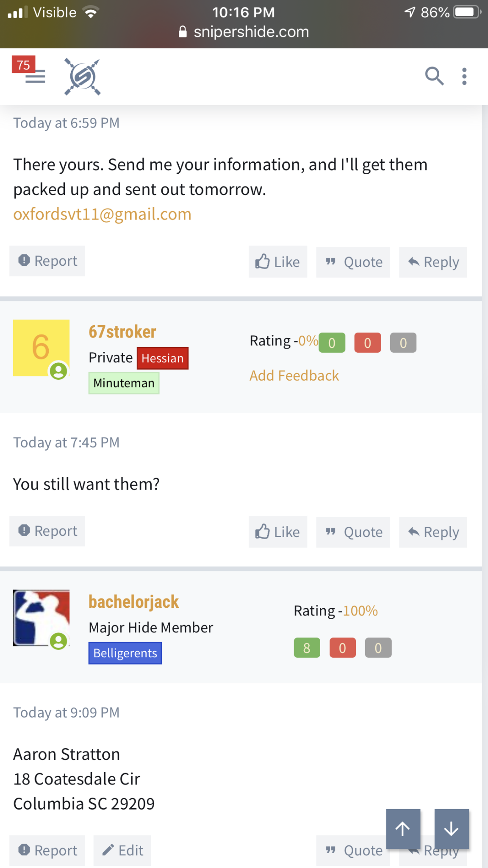Like the 6:59 PM post

point(278,262)
